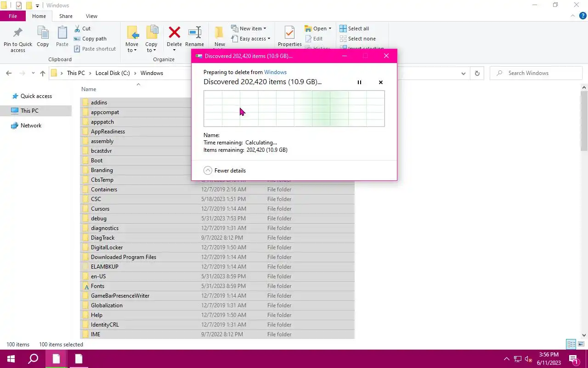Click the Refresh button

coord(477,73)
